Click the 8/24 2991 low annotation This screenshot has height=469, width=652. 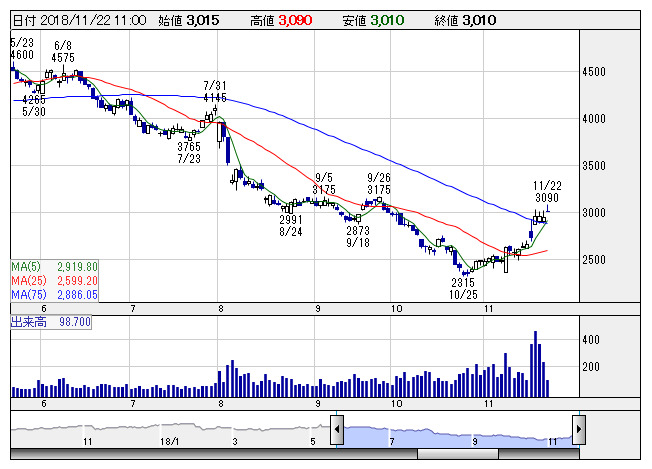[x=291, y=225]
